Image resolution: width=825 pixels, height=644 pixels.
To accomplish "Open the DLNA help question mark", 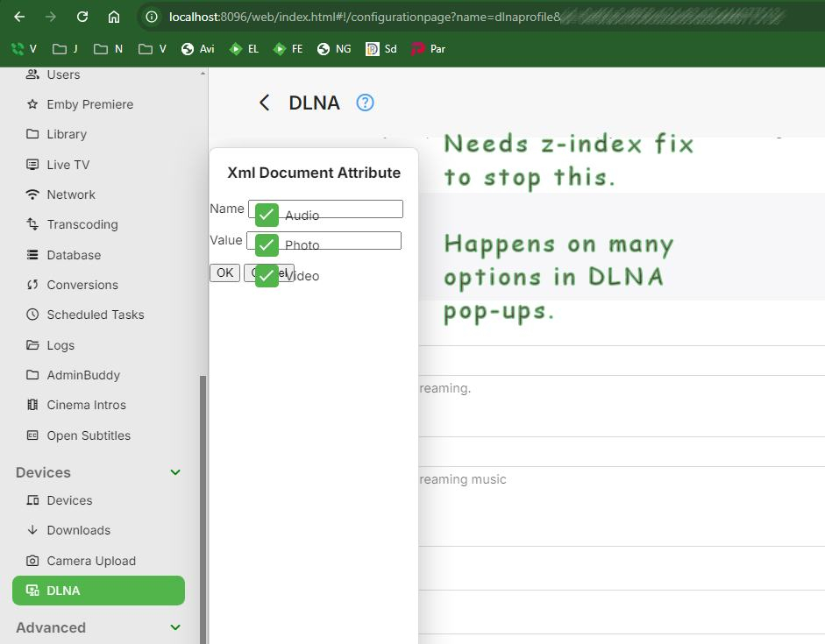I will (x=364, y=103).
